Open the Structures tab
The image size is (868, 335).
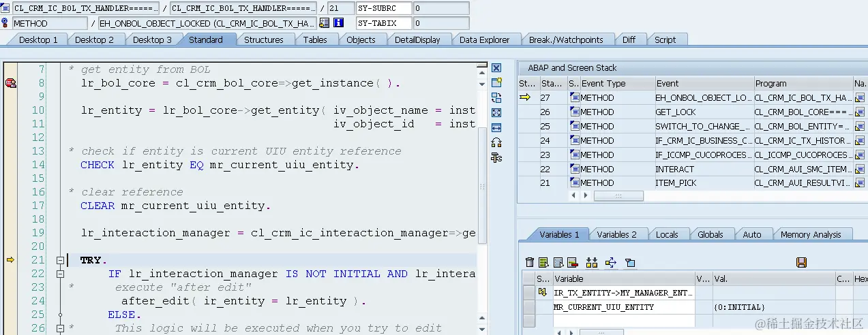(263, 39)
